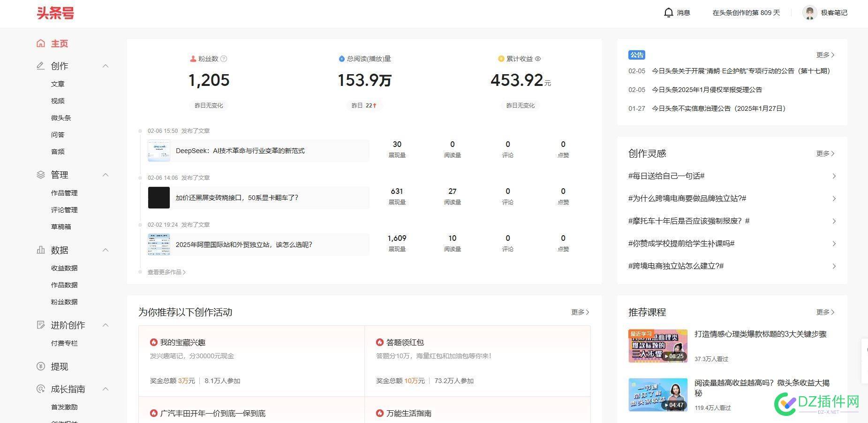Image resolution: width=868 pixels, height=423 pixels.
Task: Click the 创作 pencil icon
Action: click(41, 66)
